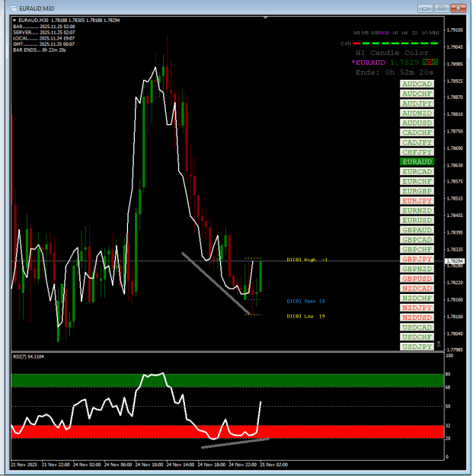Click the gray trendline drawn on price chart
Screen dimensions: 476x476
coord(216,283)
